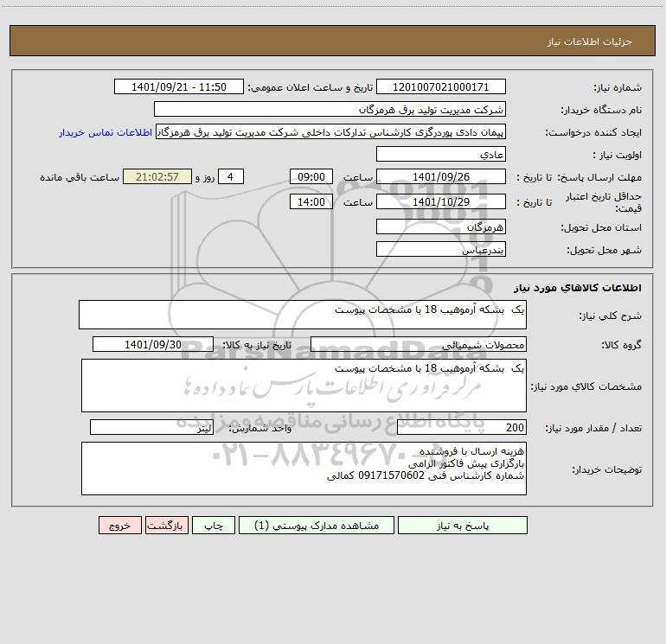The height and width of the screenshot is (644, 666).
Task: Click goods specifications text area
Action: pos(304,386)
